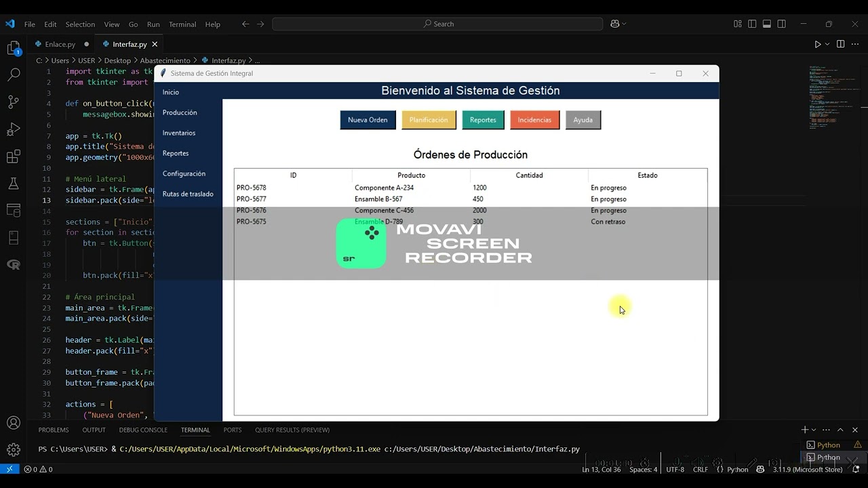868x488 pixels.
Task: Open the Accounts icon in activity bar
Action: point(14,423)
